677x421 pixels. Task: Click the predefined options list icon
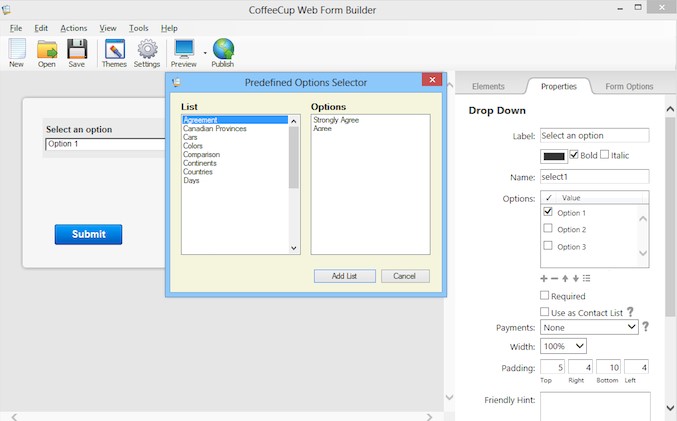pos(586,279)
